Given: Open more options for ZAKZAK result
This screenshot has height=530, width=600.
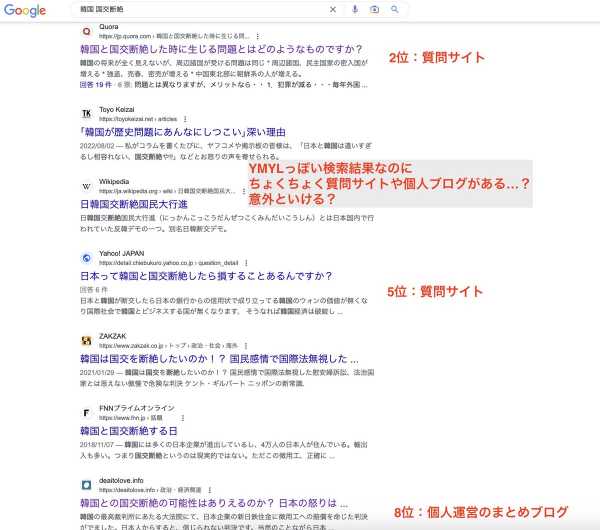Looking at the screenshot, I should pyautogui.click(x=246, y=346).
